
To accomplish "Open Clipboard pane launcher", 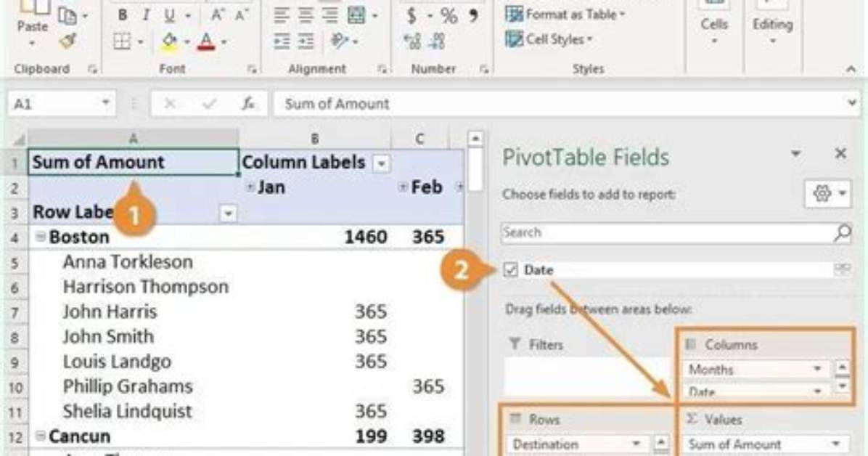I will point(92,69).
